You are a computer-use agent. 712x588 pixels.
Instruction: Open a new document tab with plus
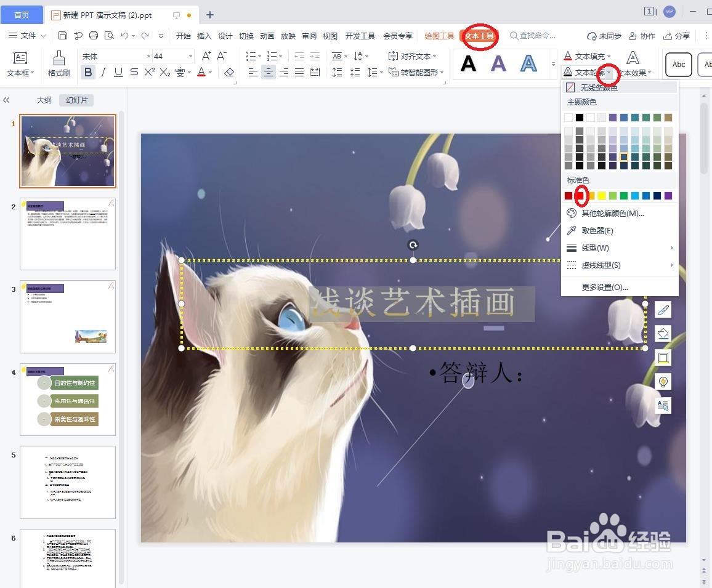click(210, 15)
